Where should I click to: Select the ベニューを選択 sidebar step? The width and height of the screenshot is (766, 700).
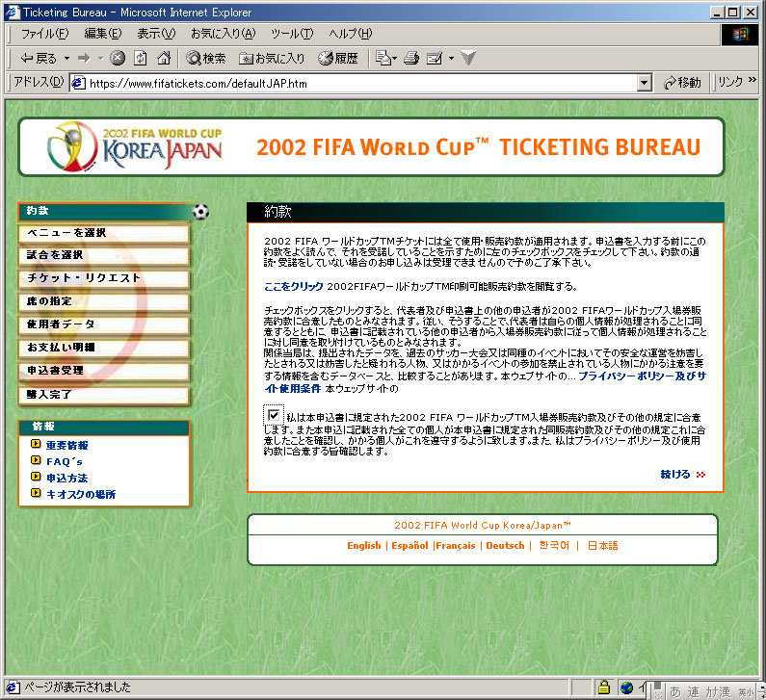click(103, 233)
